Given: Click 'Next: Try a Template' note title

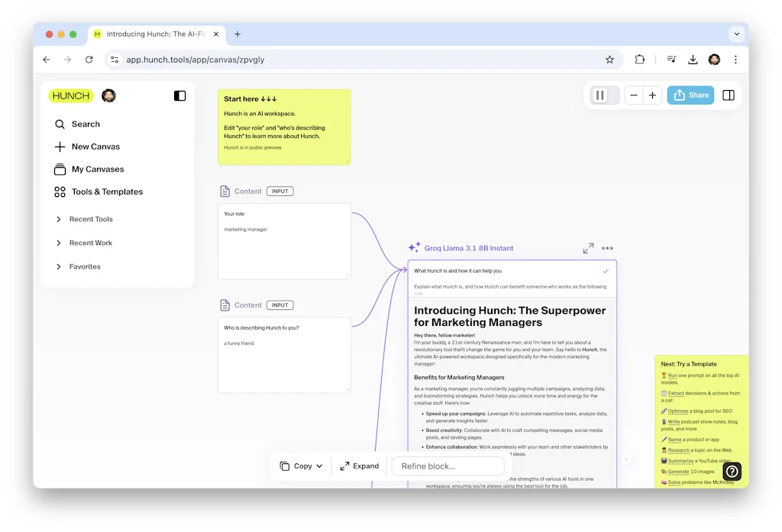Looking at the screenshot, I should (x=689, y=364).
